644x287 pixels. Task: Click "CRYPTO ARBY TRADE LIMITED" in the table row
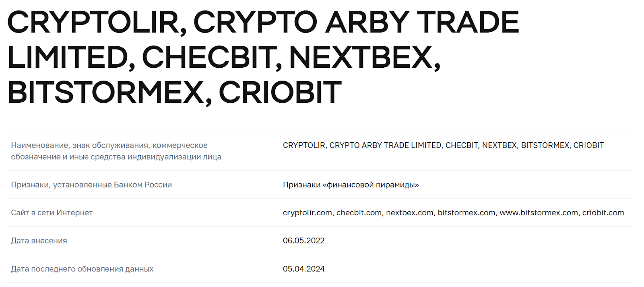click(x=385, y=146)
